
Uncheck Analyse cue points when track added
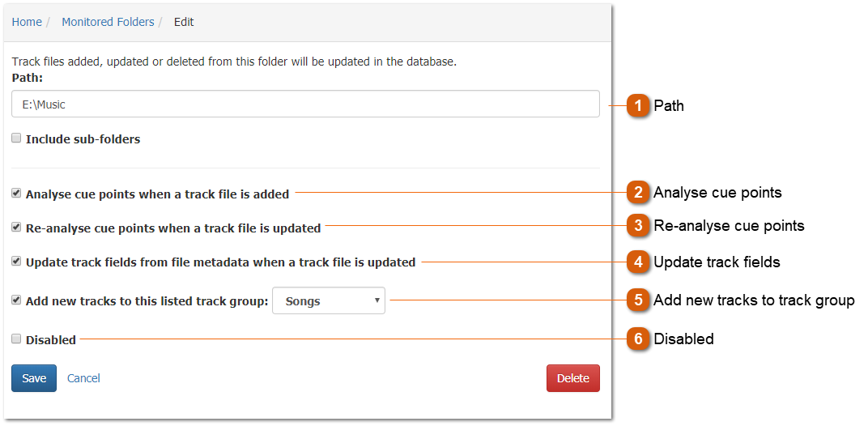pos(16,194)
